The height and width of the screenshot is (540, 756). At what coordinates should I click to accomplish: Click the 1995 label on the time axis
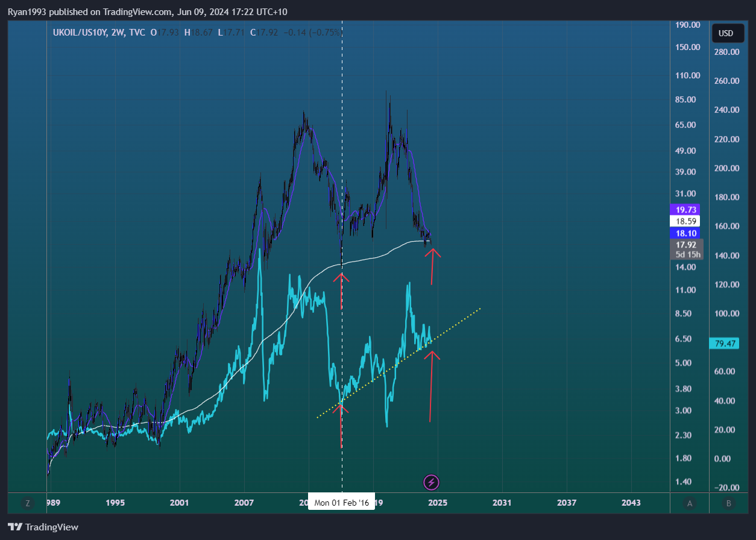[115, 503]
